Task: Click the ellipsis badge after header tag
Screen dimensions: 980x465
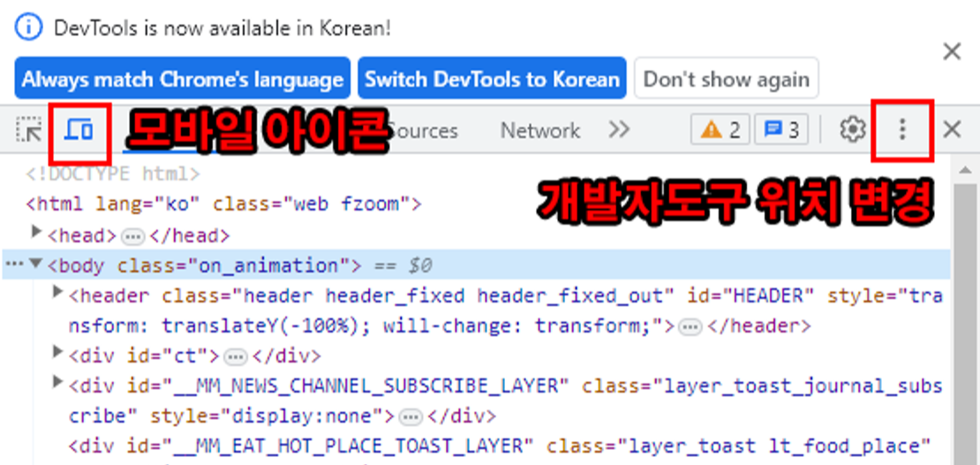Action: coord(690,327)
